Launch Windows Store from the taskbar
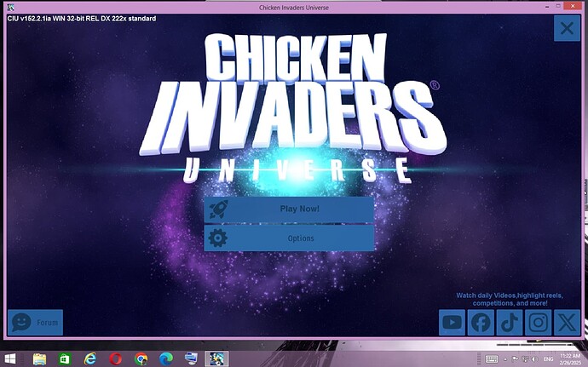This screenshot has height=367, width=588. click(65, 358)
